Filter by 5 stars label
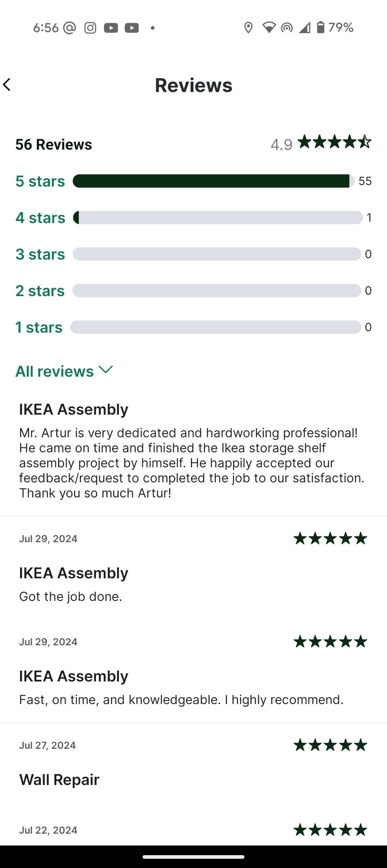Screen dimensions: 387x868 coord(40,181)
